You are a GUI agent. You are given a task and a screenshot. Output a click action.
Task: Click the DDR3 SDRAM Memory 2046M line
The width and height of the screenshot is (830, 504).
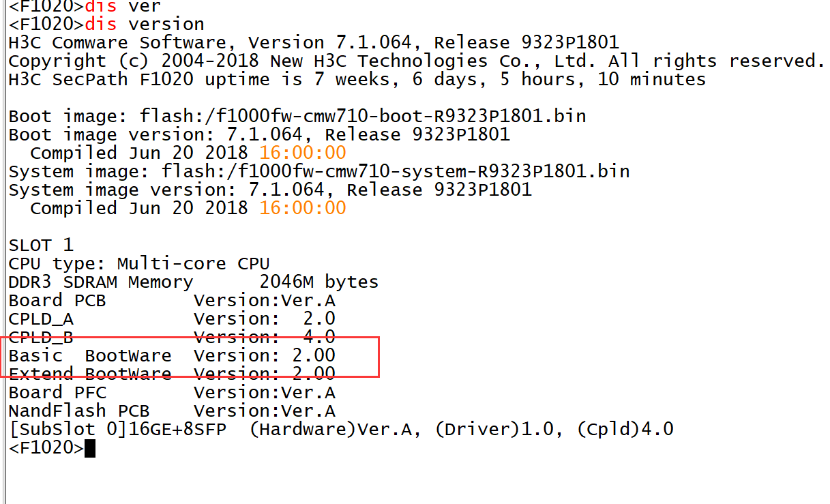(x=193, y=282)
